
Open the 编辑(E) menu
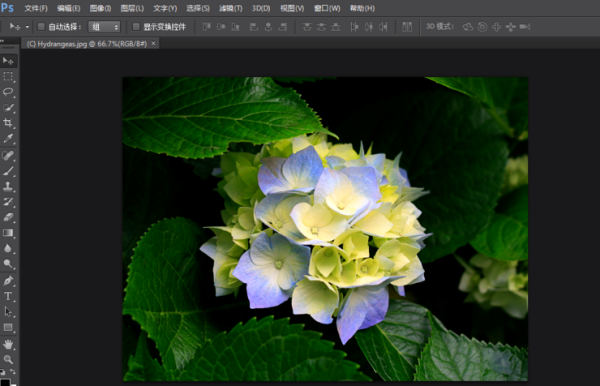coord(68,8)
